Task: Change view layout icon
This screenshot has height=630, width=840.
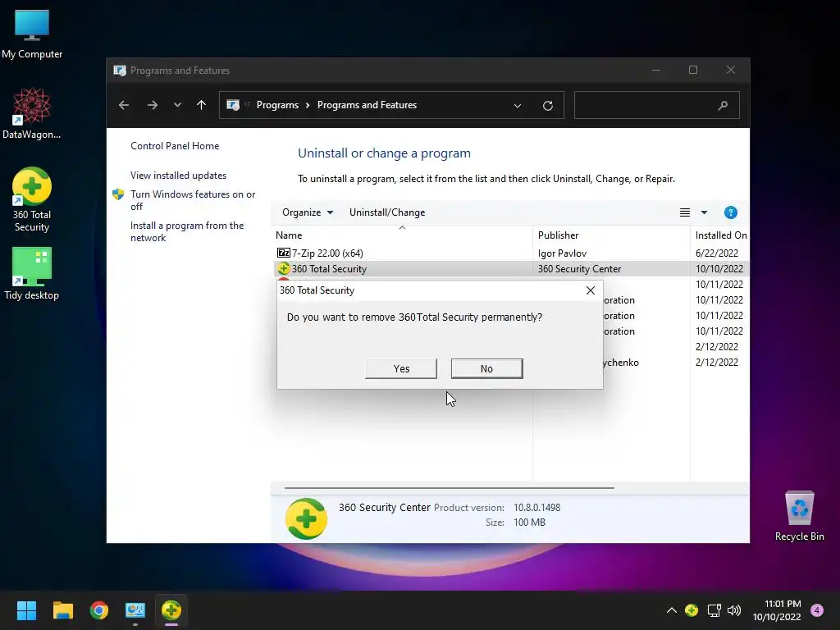Action: pos(685,212)
